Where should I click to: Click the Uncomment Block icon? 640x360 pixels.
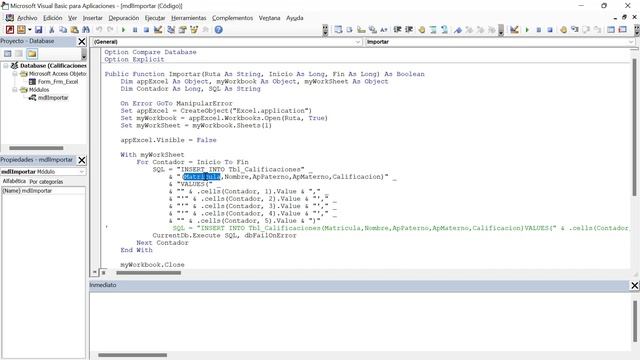pyautogui.click(x=444, y=30)
